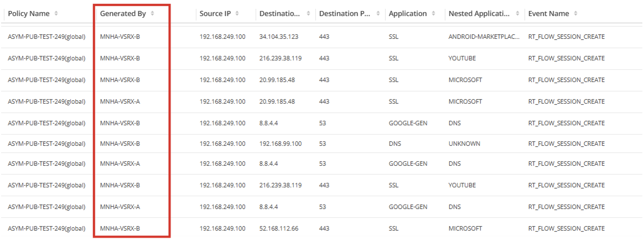
Task: Click port 443 in the 52.168.112.66 row
Action: pos(324,228)
